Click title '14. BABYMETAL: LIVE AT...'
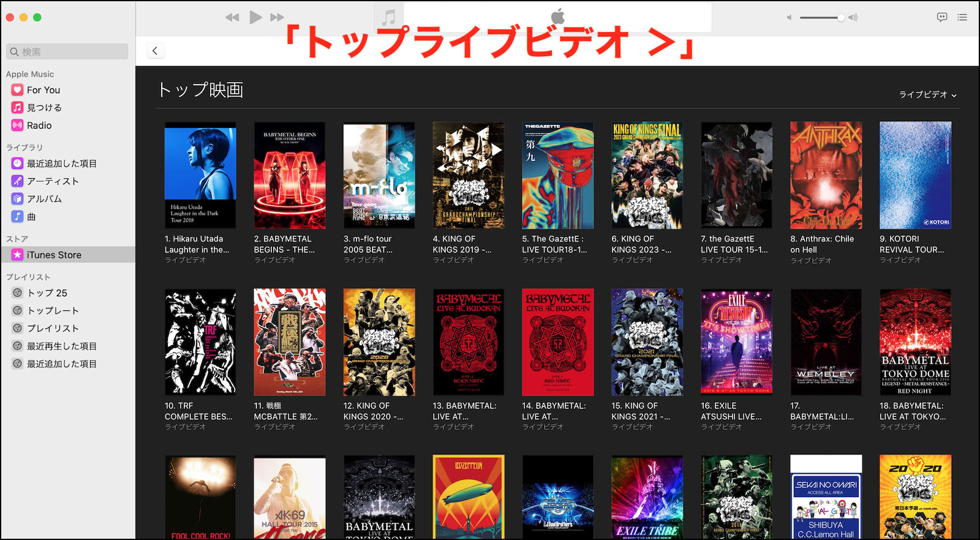Image resolution: width=980 pixels, height=540 pixels. tap(554, 411)
